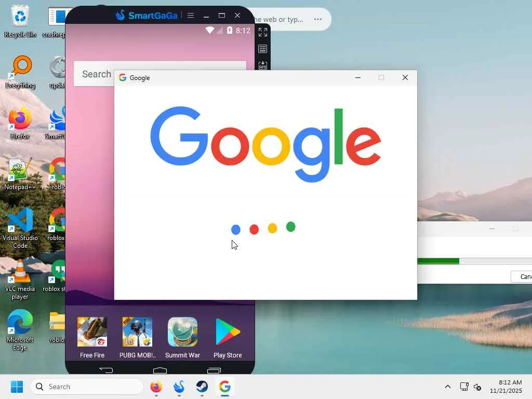Click the network icon in system tray
The image size is (532, 399).
coord(464,387)
